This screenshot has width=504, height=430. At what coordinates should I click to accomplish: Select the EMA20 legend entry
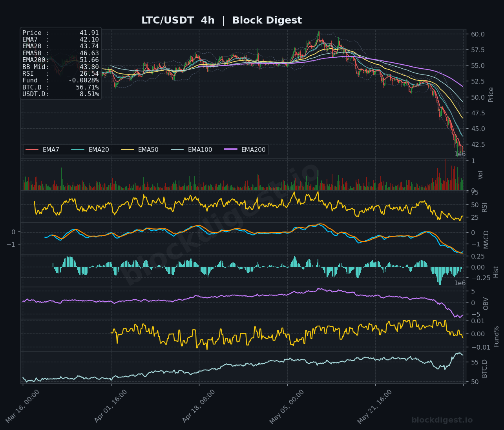(90, 149)
